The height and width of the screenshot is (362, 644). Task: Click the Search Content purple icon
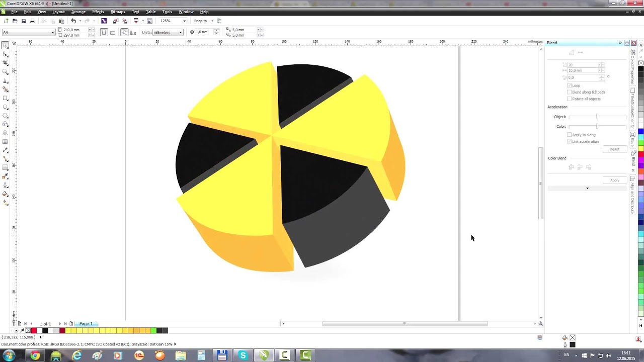(x=104, y=21)
